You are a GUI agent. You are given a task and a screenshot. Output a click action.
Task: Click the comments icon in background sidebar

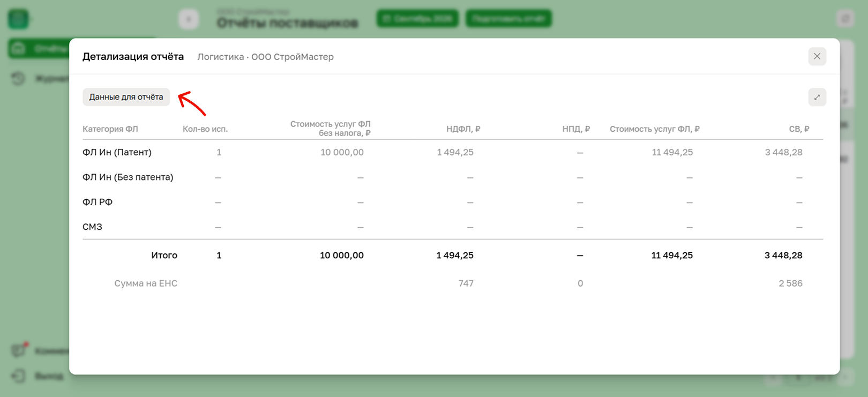[19, 350]
